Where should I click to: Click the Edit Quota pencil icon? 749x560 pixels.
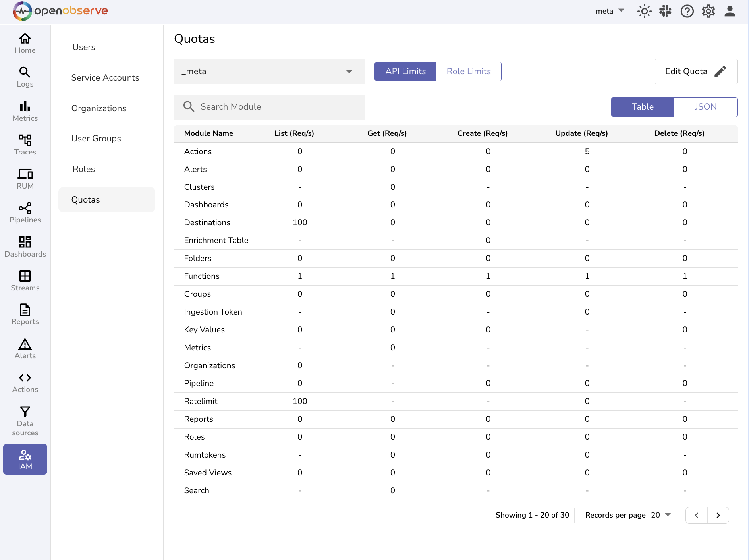tap(720, 71)
